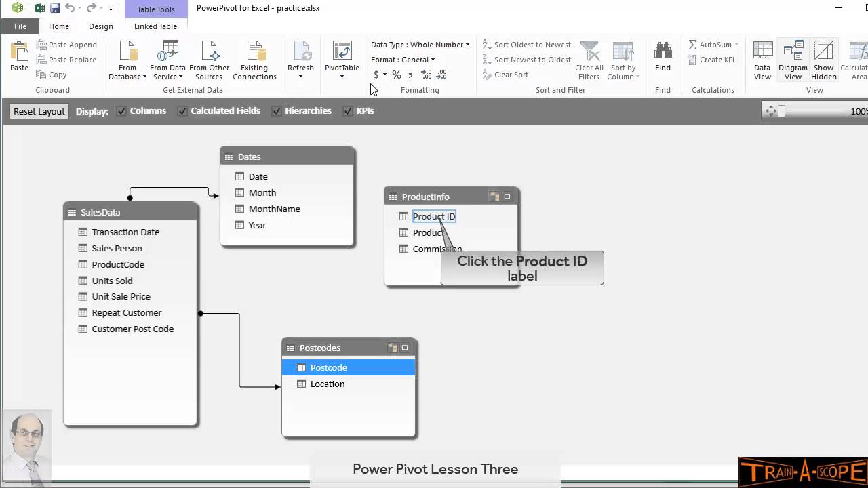Click the PivotTable icon
868x488 pixels.
click(x=342, y=52)
